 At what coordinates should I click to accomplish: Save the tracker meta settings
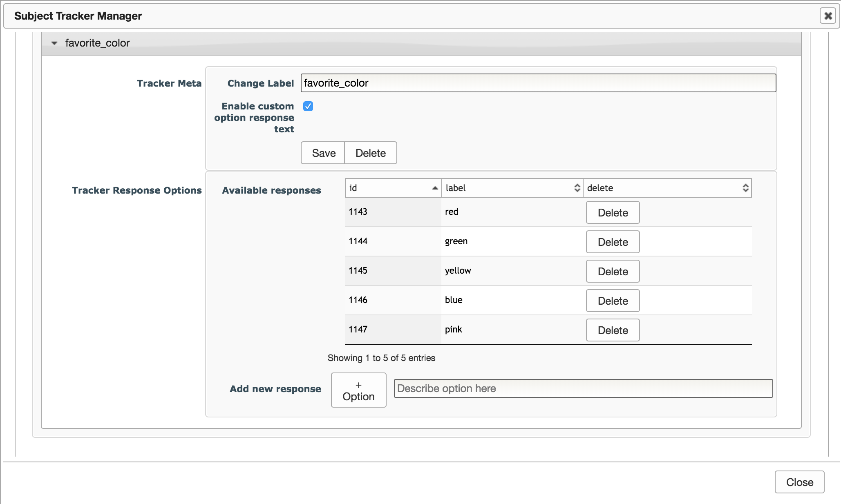coord(323,153)
